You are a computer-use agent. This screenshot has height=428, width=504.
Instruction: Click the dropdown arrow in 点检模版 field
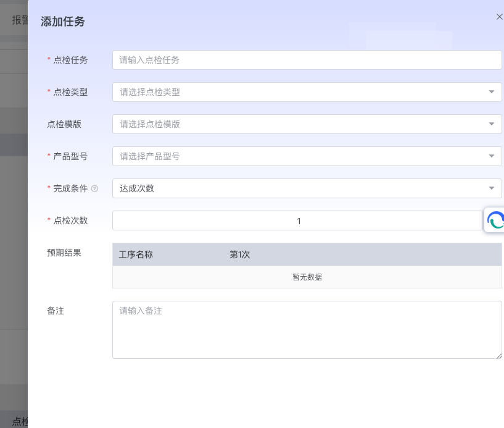click(x=491, y=124)
